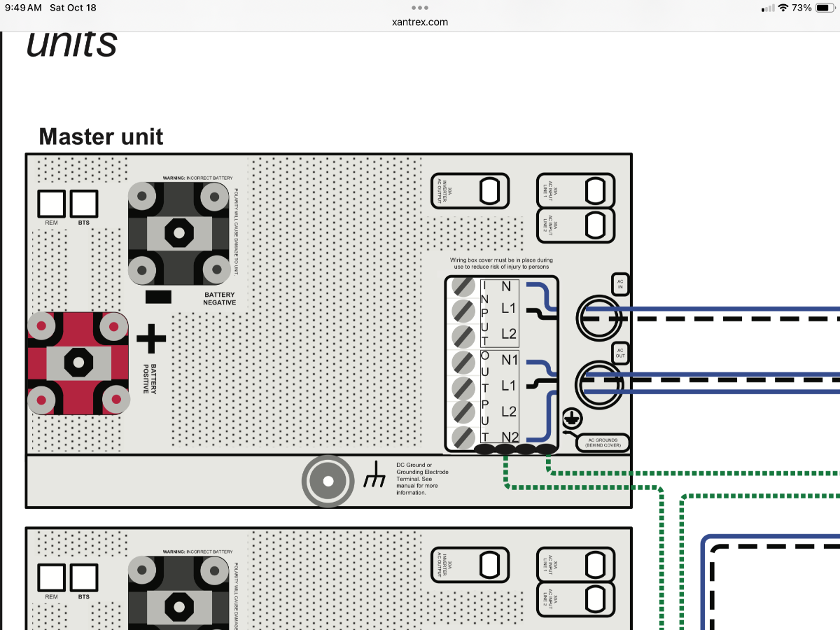
Task: Tap the 73% battery percentage
Action: pyautogui.click(x=802, y=8)
